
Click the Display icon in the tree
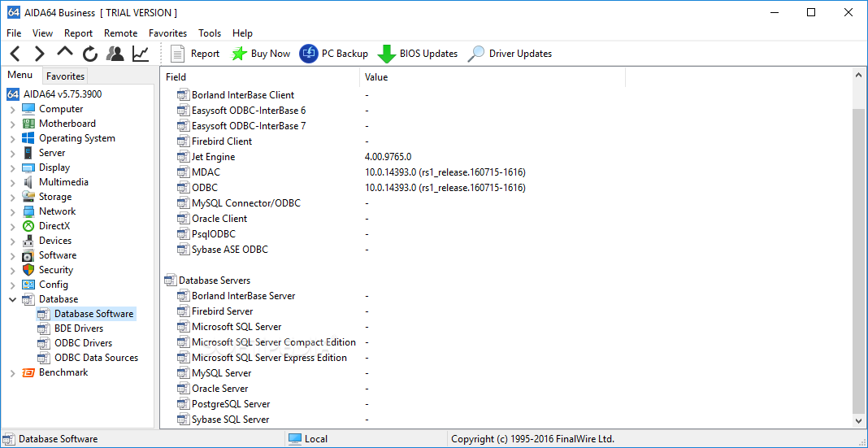coord(28,167)
